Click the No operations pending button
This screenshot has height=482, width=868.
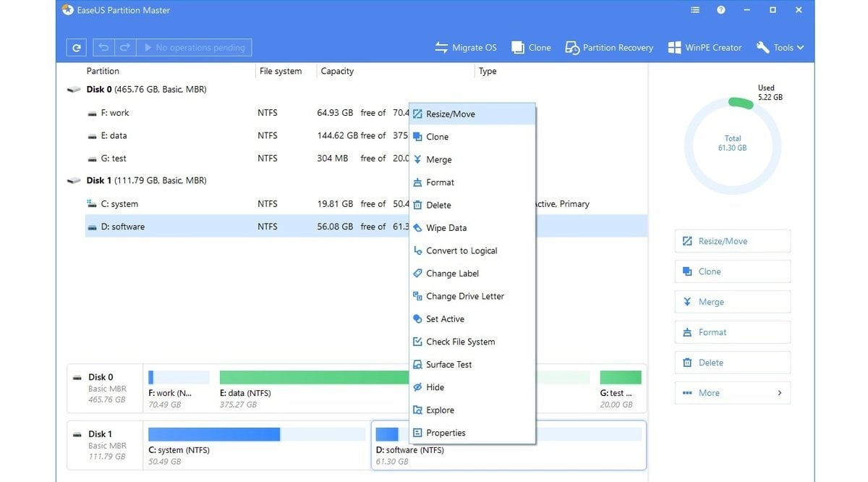click(x=195, y=48)
